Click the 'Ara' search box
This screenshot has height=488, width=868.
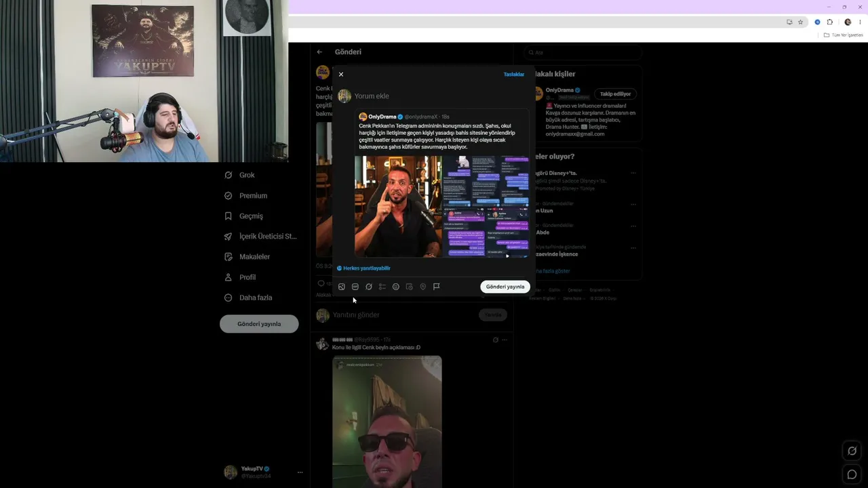click(583, 52)
